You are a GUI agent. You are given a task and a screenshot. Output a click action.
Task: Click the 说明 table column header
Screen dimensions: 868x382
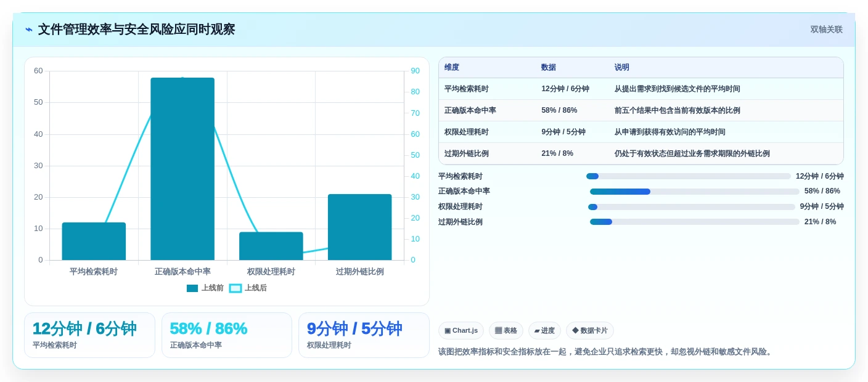click(x=622, y=68)
